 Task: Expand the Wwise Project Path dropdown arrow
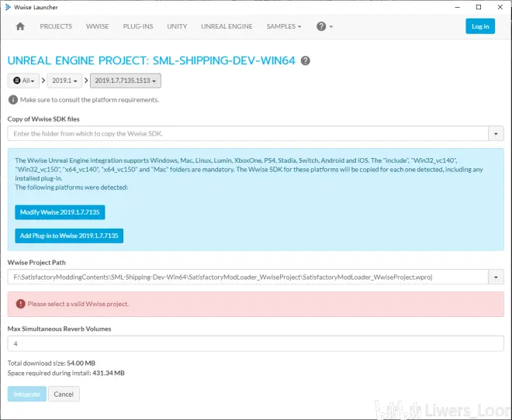pos(496,277)
